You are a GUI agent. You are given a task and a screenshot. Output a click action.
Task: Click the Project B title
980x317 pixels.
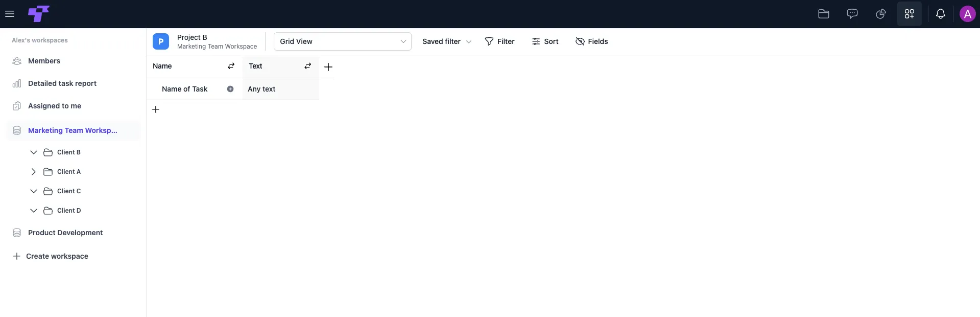click(x=192, y=37)
